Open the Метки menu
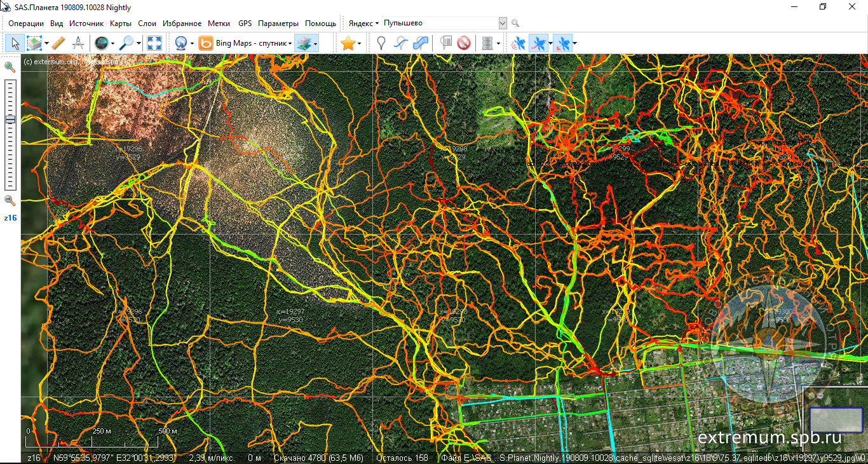This screenshot has height=464, width=868. 219,24
